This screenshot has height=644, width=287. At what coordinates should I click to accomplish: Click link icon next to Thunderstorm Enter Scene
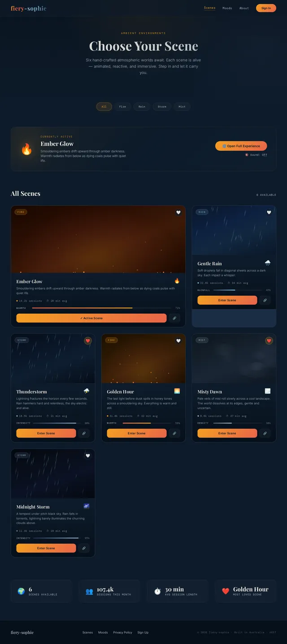84,433
